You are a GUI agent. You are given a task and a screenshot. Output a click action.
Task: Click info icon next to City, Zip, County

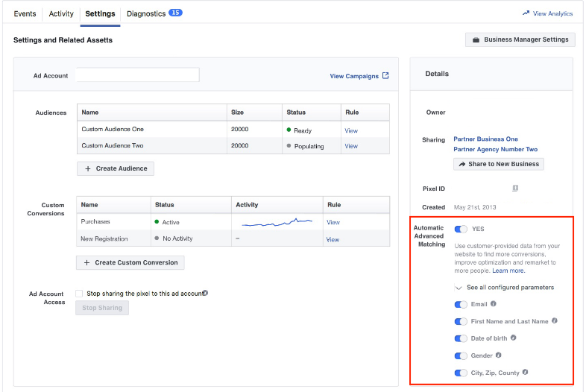pyautogui.click(x=526, y=372)
